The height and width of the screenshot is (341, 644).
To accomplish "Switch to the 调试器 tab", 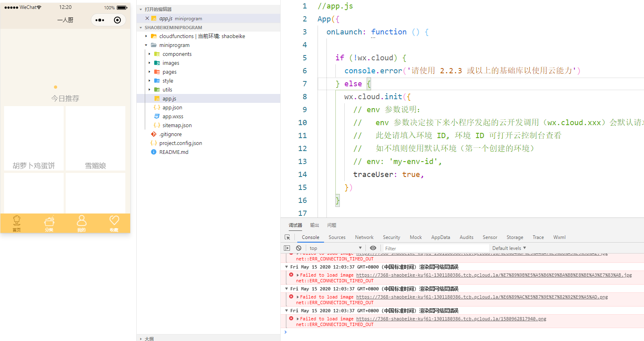I will pos(295,225).
